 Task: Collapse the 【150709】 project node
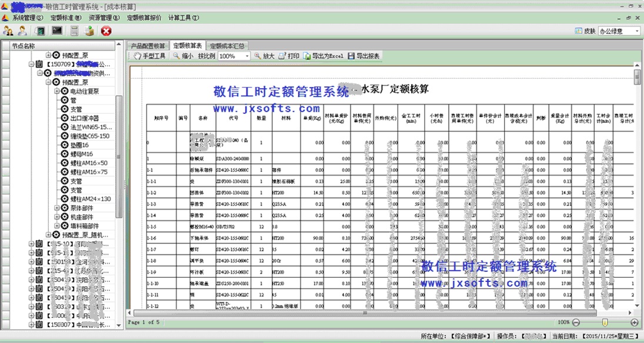click(31, 65)
